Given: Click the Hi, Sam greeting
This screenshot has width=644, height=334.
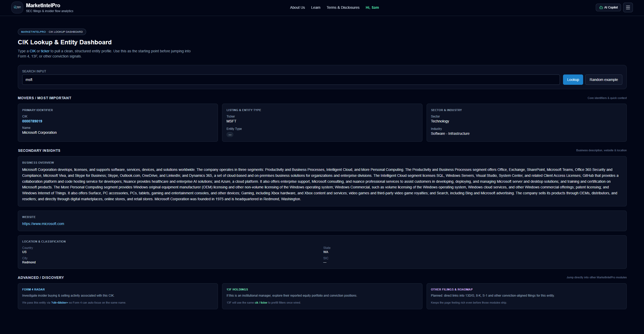Looking at the screenshot, I should tap(372, 7).
